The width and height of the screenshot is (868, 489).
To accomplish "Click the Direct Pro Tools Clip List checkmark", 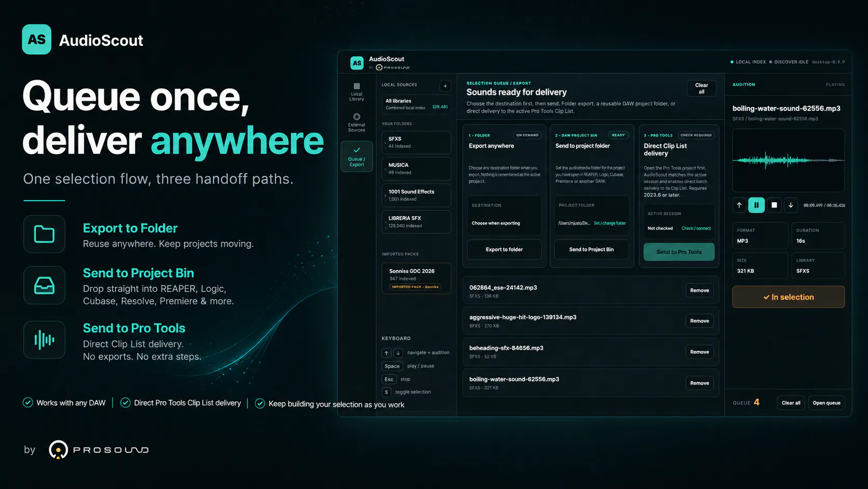I will [125, 403].
